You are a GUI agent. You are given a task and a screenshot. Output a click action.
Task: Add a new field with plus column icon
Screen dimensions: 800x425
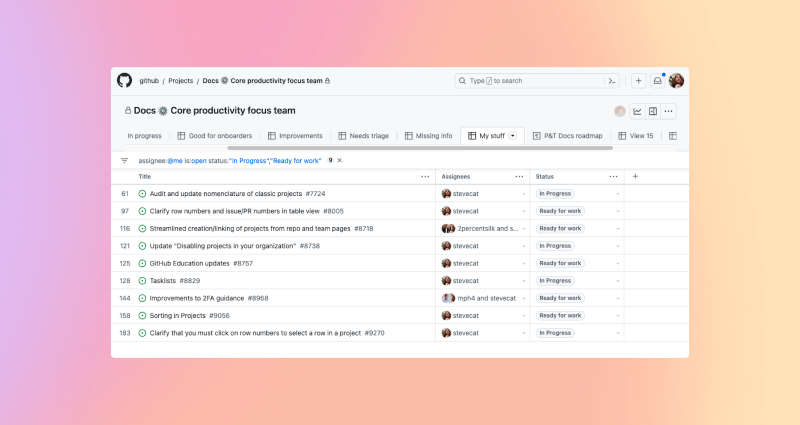(x=635, y=177)
